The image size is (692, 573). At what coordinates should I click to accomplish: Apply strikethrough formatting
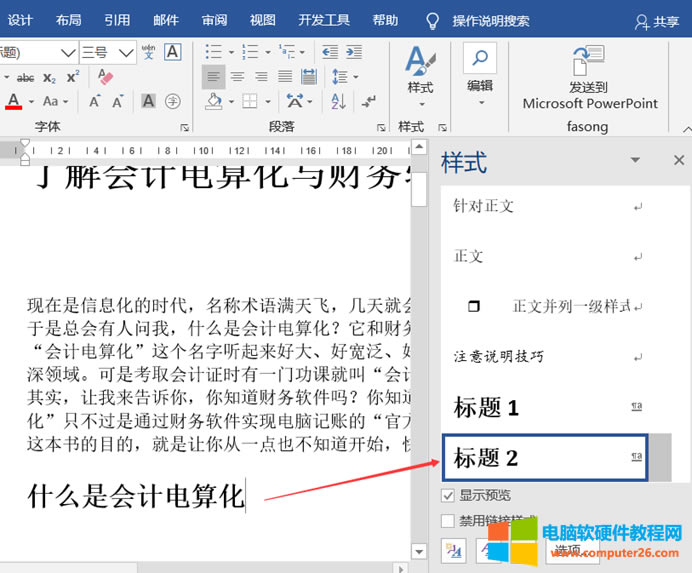pos(25,76)
